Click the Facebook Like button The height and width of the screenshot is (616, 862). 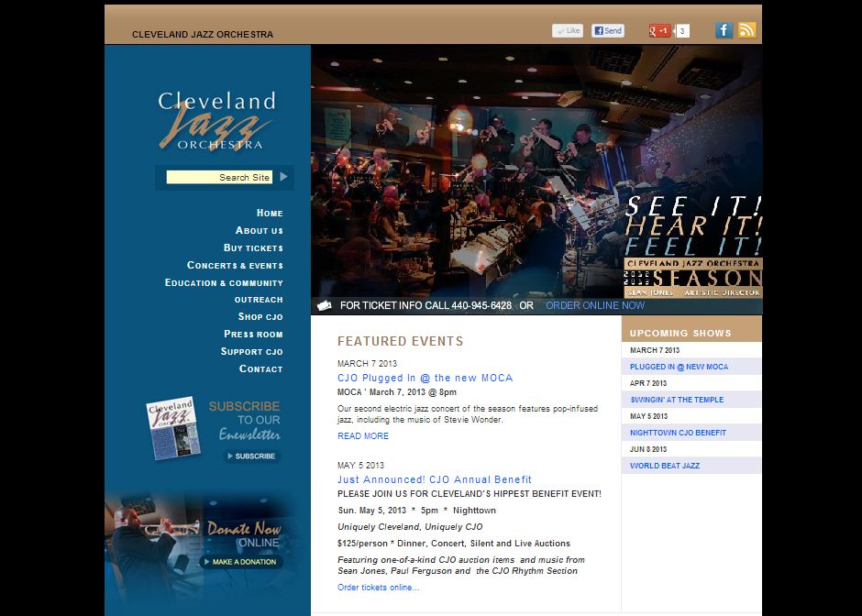(568, 31)
